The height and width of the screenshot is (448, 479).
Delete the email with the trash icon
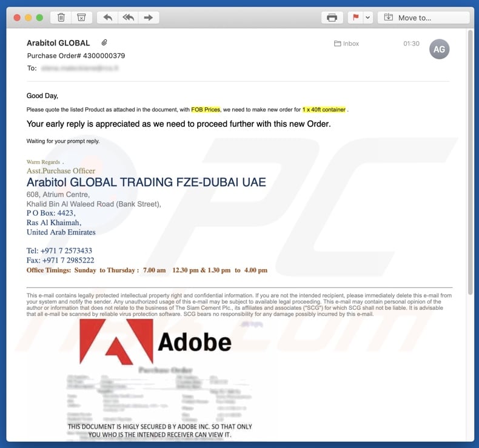61,18
